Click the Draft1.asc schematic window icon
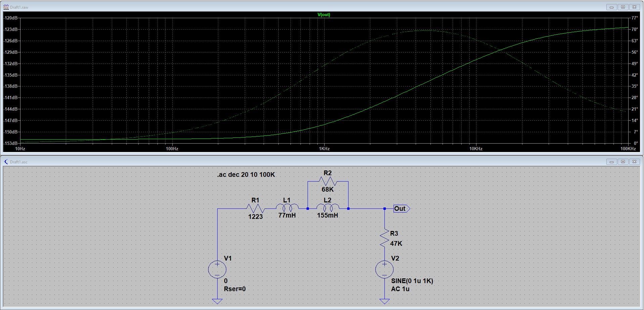 point(6,162)
